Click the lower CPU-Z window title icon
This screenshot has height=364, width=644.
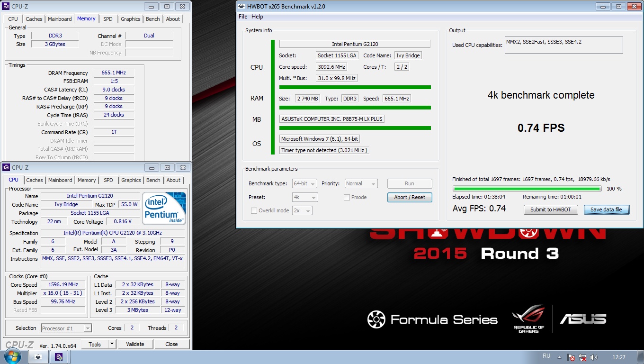click(6, 167)
